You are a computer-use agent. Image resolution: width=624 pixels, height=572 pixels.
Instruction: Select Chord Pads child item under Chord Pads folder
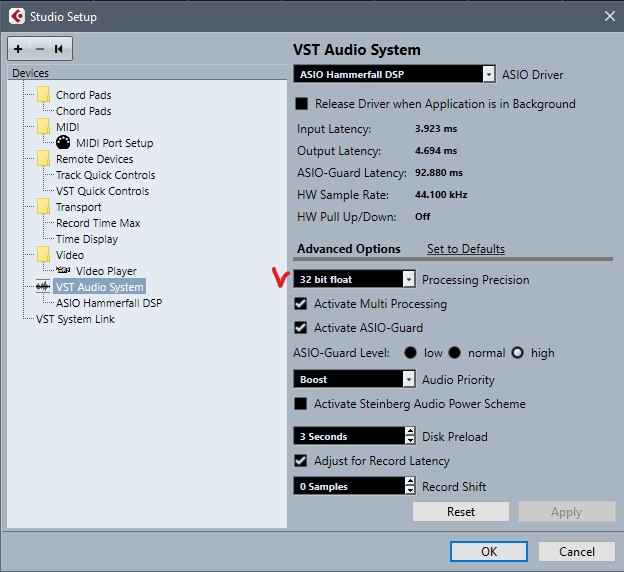pyautogui.click(x=84, y=111)
